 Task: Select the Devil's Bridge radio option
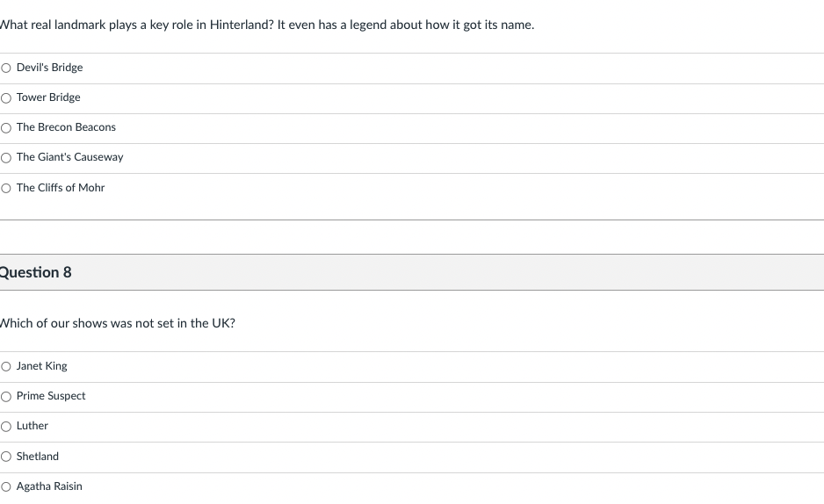point(6,68)
